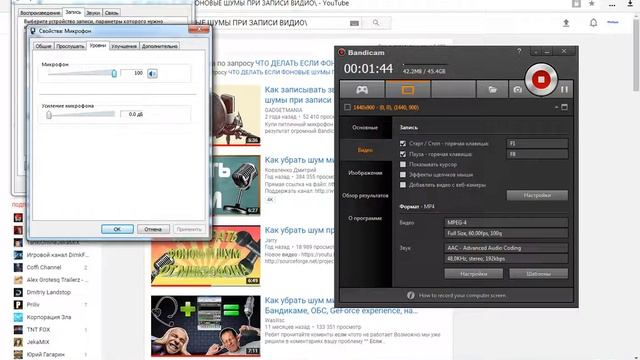640x360 pixels.
Task: Toggle Пауза hotkey checkbox in Bandicam
Action: (403, 154)
